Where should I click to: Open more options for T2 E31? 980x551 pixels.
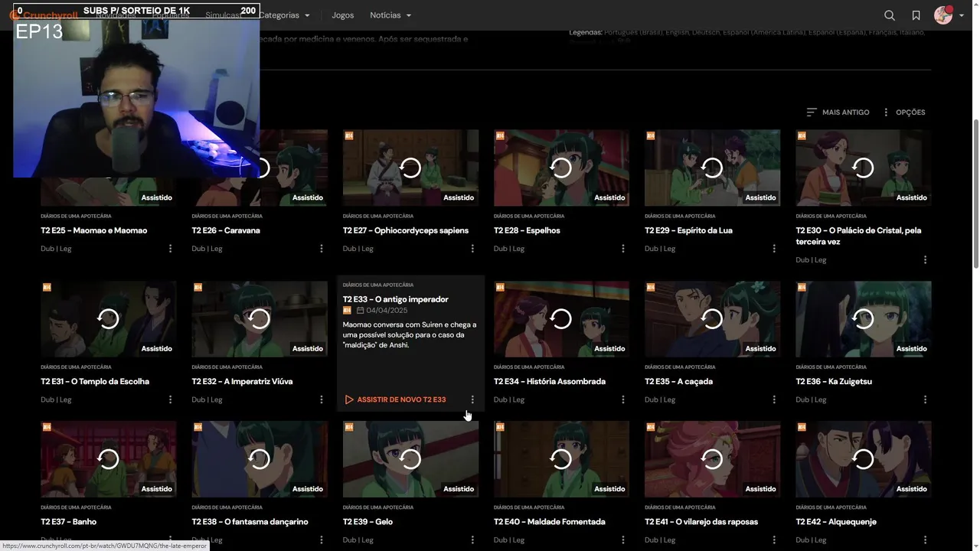(x=170, y=399)
